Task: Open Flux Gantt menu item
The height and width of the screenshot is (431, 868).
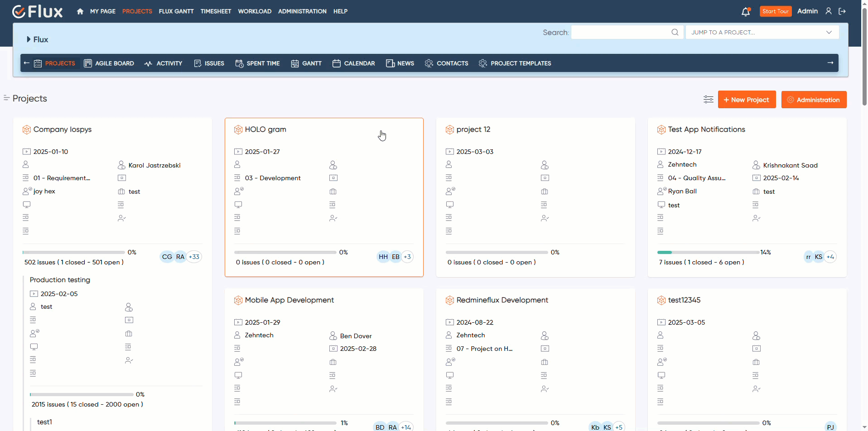Action: pyautogui.click(x=176, y=11)
